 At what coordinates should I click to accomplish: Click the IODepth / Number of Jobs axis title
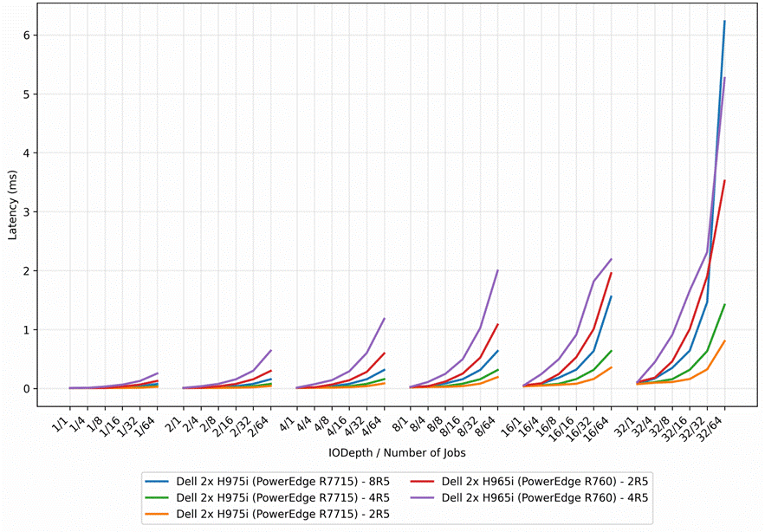397,453
